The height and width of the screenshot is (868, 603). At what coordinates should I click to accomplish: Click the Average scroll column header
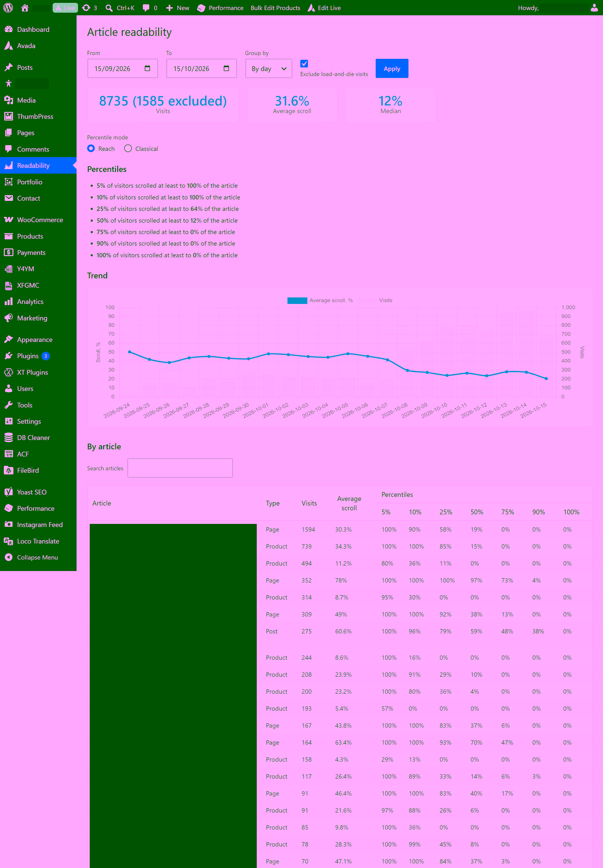tap(349, 503)
